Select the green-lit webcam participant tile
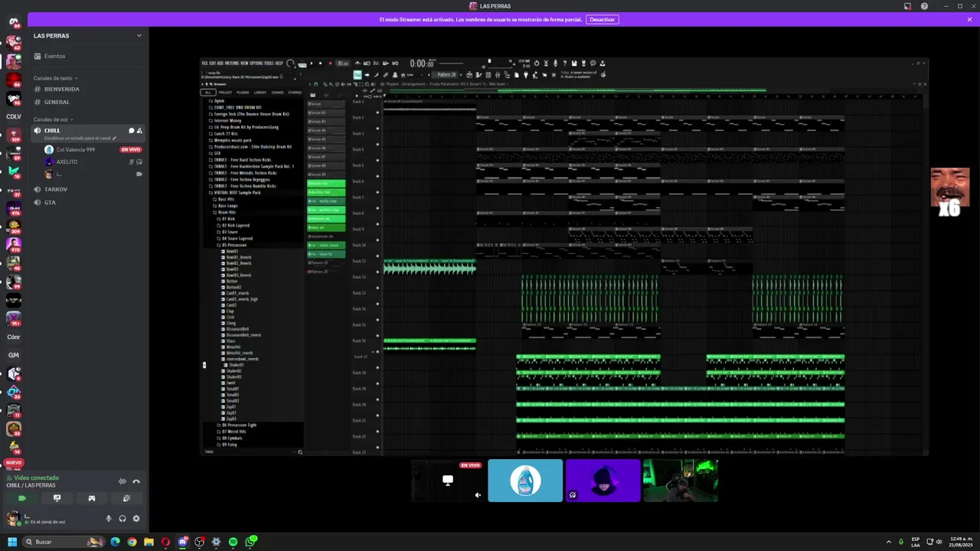Image resolution: width=980 pixels, height=551 pixels. click(x=681, y=481)
